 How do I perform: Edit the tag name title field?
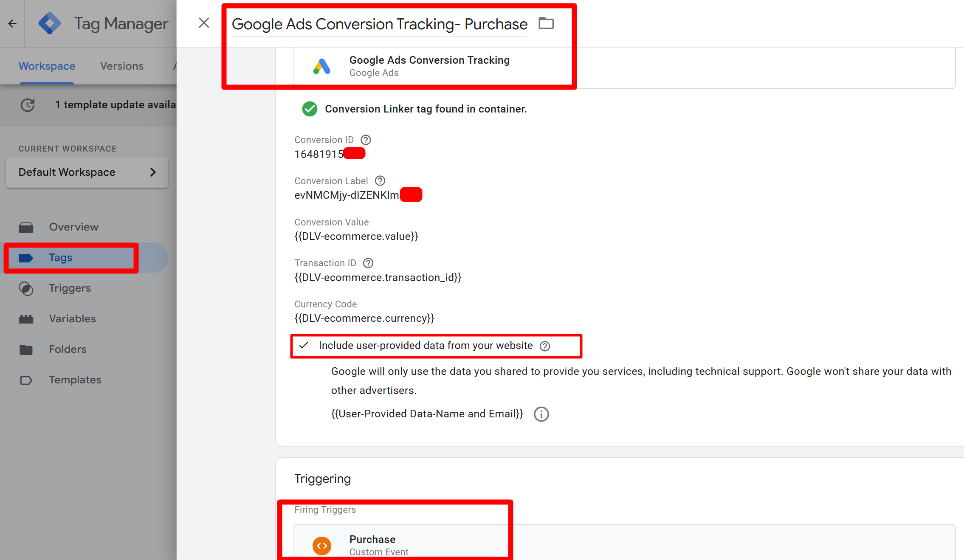[379, 24]
